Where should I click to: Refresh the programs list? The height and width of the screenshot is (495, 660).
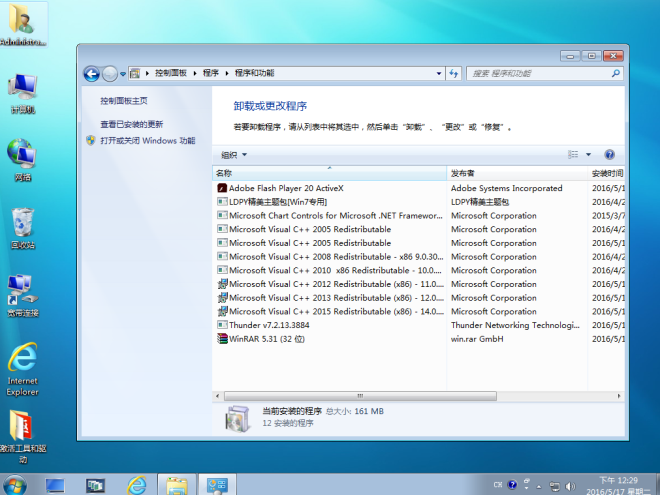(454, 73)
